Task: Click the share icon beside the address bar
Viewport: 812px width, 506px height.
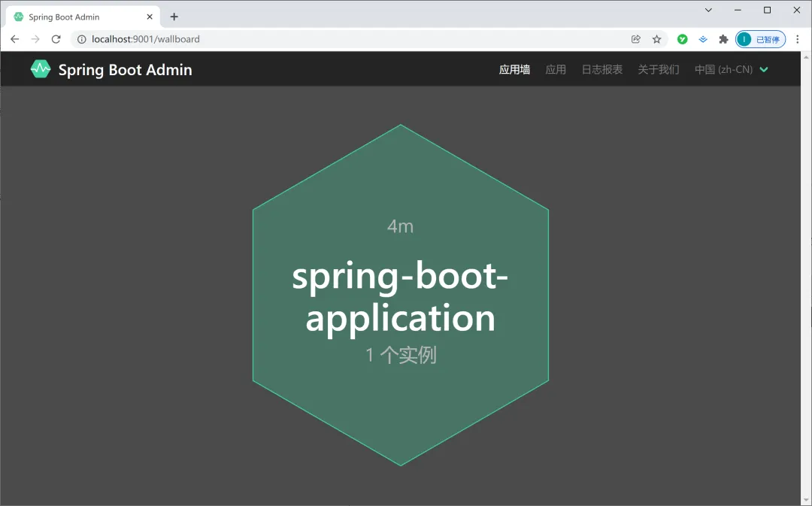Action: (x=635, y=39)
